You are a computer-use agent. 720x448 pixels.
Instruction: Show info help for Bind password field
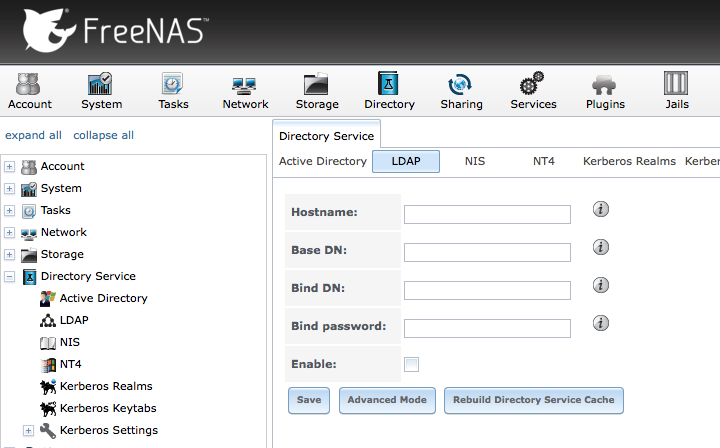601,323
